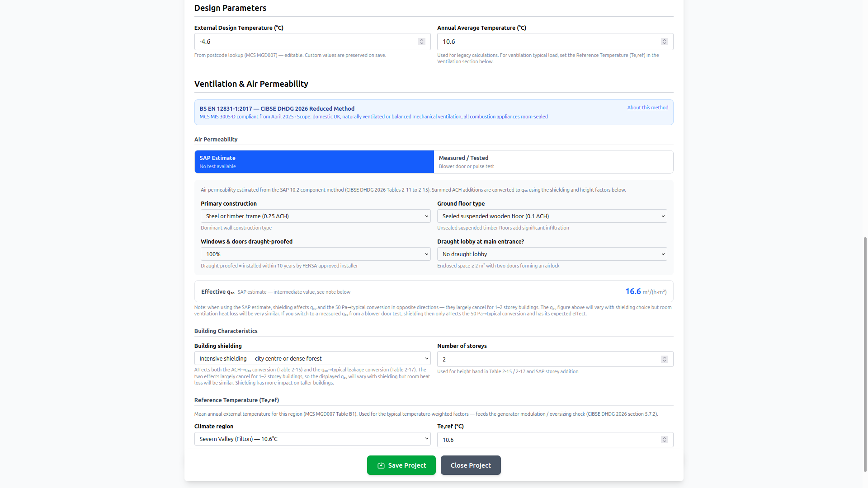The width and height of the screenshot is (868, 488).
Task: Click the Close Project button
Action: tap(470, 465)
